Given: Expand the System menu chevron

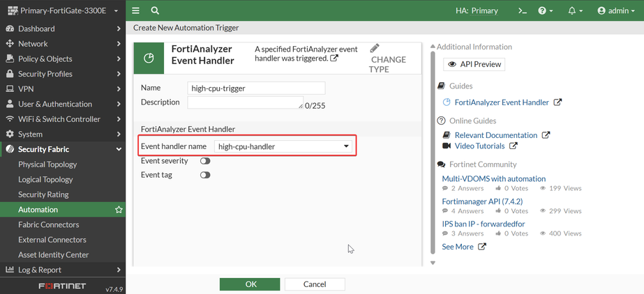Looking at the screenshot, I should pos(119,134).
